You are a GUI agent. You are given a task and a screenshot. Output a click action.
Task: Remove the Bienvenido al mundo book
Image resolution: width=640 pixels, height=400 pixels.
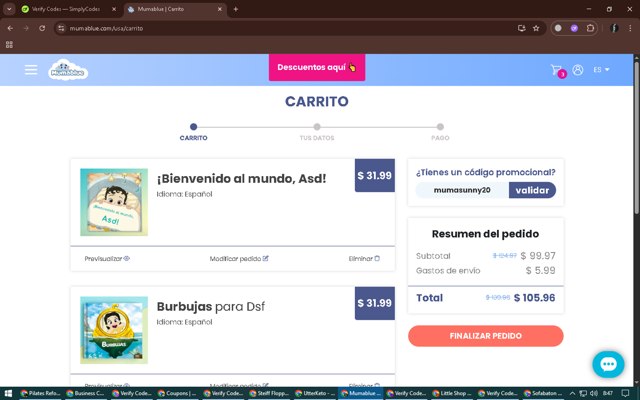click(x=364, y=258)
